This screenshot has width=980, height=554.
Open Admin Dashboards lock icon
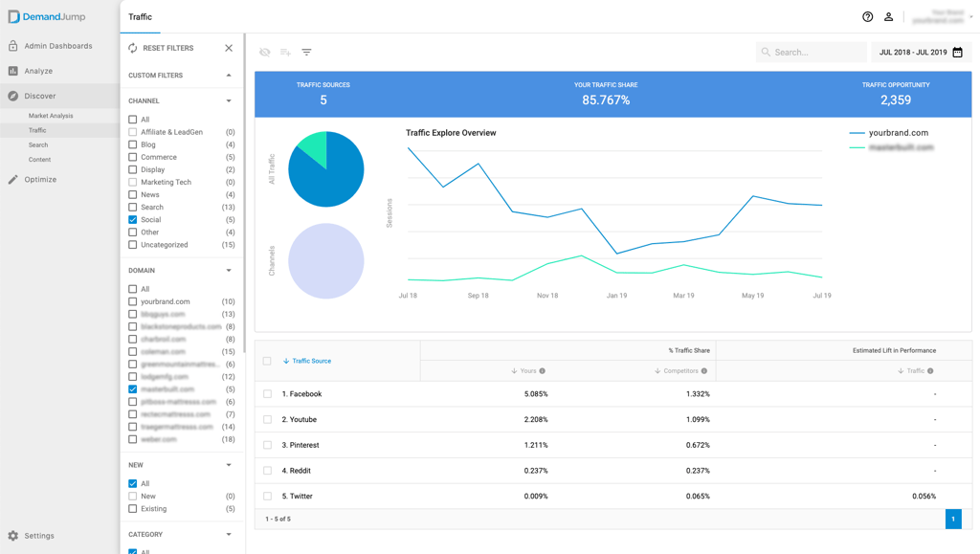pyautogui.click(x=12, y=46)
